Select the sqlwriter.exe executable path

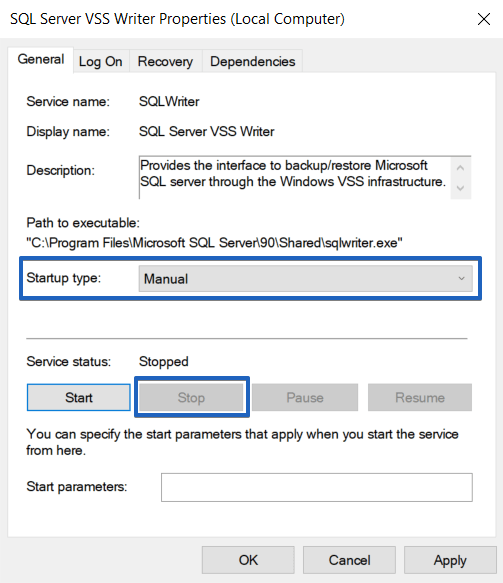pyautogui.click(x=215, y=243)
